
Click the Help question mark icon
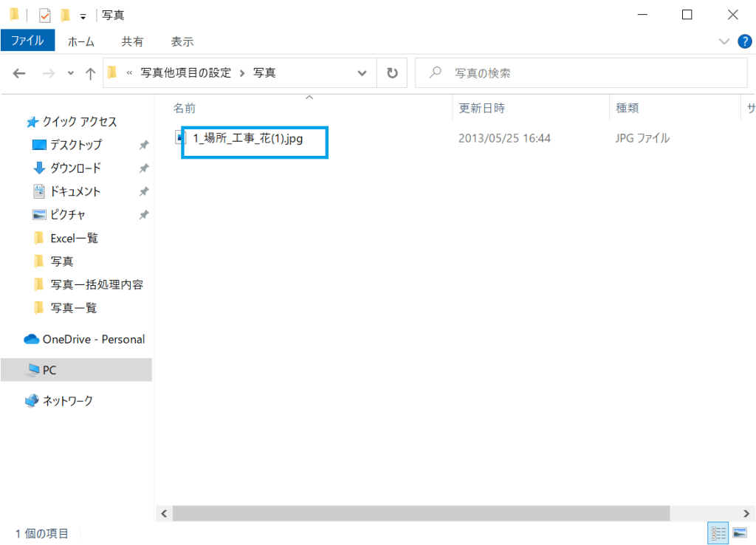coord(743,41)
